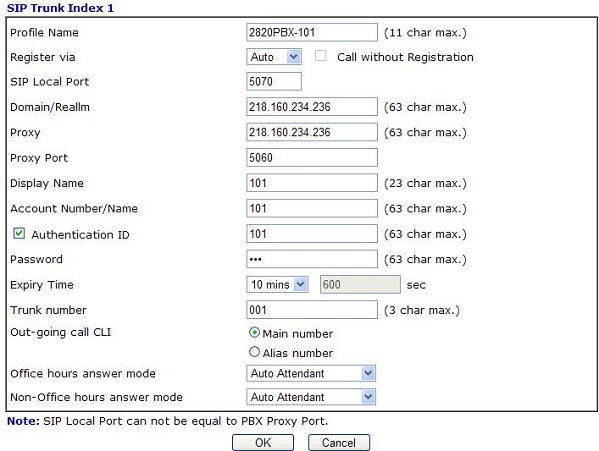Focus the Account Number/Name field
The width and height of the screenshot is (599, 451).
(312, 208)
